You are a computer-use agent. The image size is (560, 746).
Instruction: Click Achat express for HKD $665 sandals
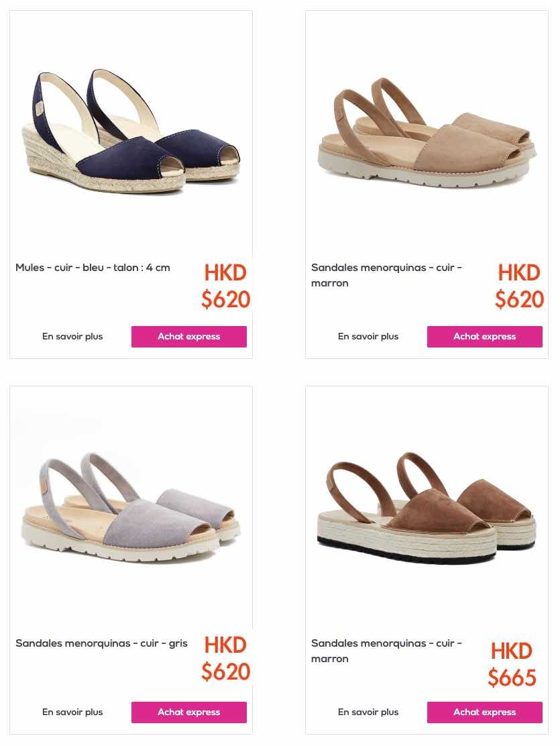point(484,712)
